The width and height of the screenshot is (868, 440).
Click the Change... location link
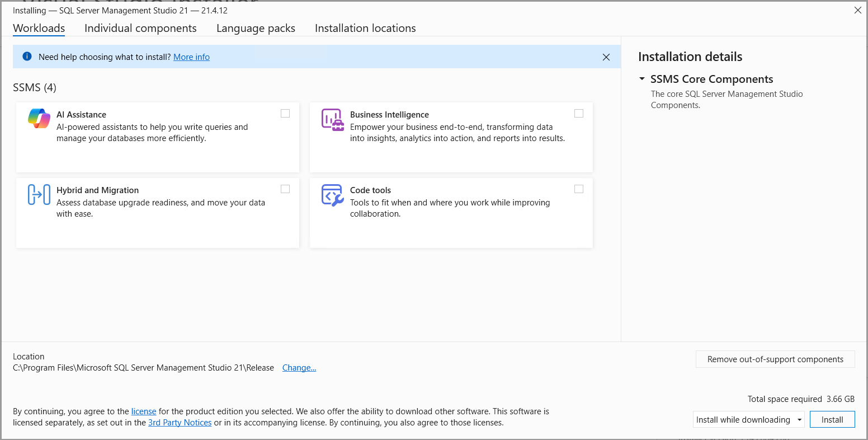299,368
